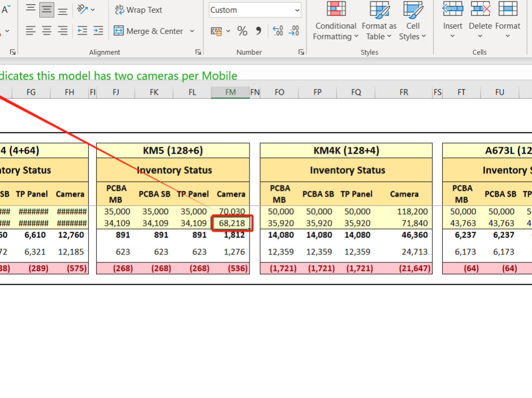Click the Delete cells icon

[x=480, y=9]
